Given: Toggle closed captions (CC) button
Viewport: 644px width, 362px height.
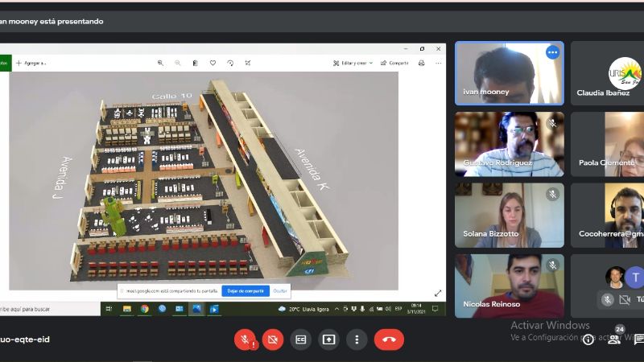Looking at the screenshot, I should click(x=301, y=339).
